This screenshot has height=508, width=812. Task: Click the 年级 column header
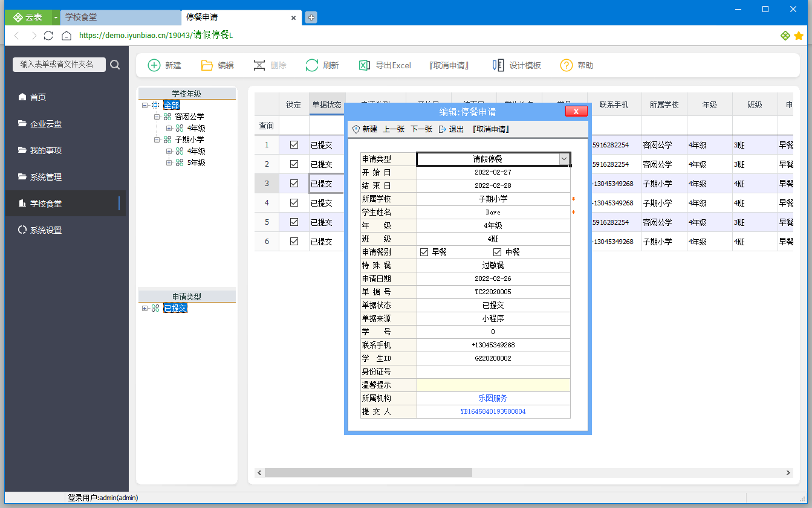pyautogui.click(x=709, y=104)
